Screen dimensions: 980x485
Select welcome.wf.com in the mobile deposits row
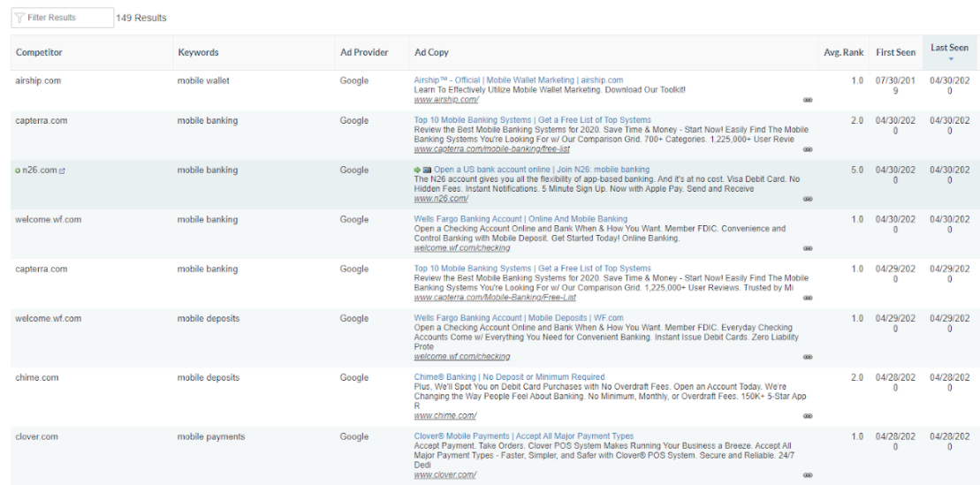[x=48, y=318]
